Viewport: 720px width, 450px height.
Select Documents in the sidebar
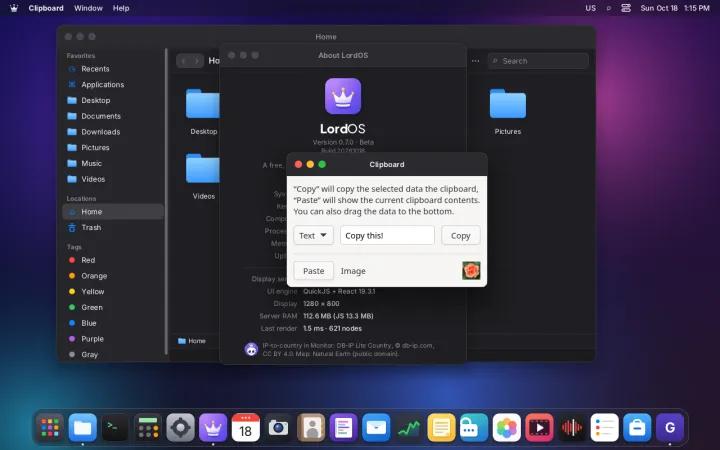[x=113, y=116]
